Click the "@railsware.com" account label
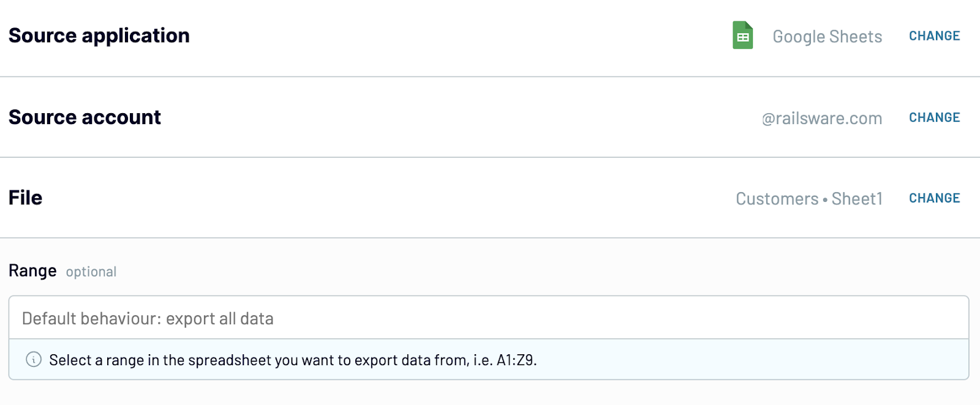Image resolution: width=980 pixels, height=405 pixels. click(x=821, y=118)
